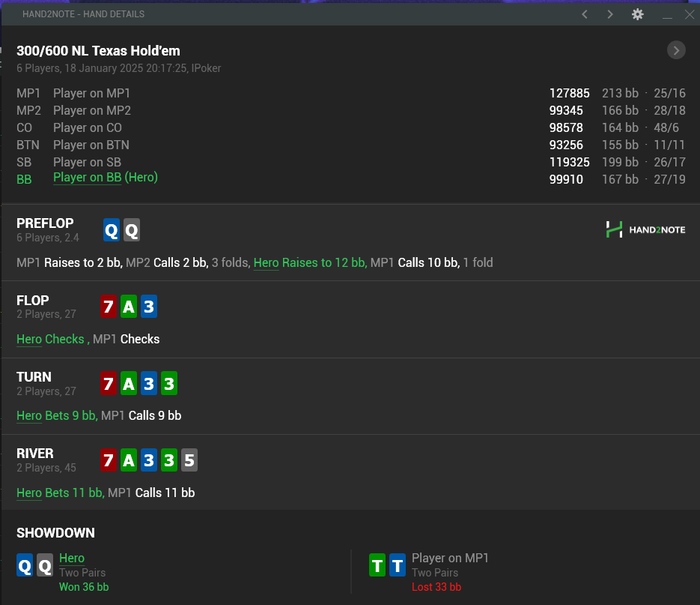Click the blue Q preflop card
The height and width of the screenshot is (605, 700).
(x=111, y=230)
